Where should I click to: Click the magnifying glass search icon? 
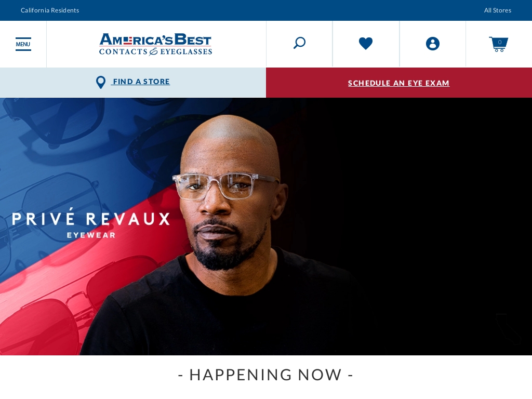click(x=300, y=43)
